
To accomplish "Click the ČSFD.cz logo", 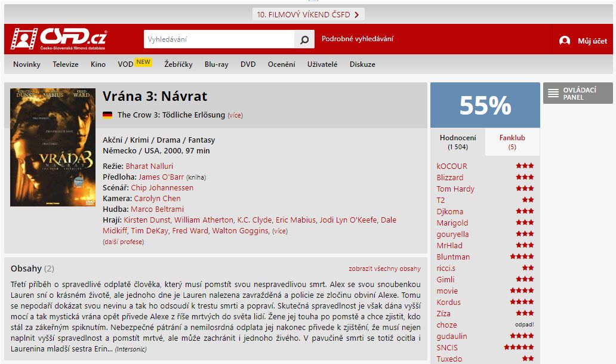I will (58, 39).
